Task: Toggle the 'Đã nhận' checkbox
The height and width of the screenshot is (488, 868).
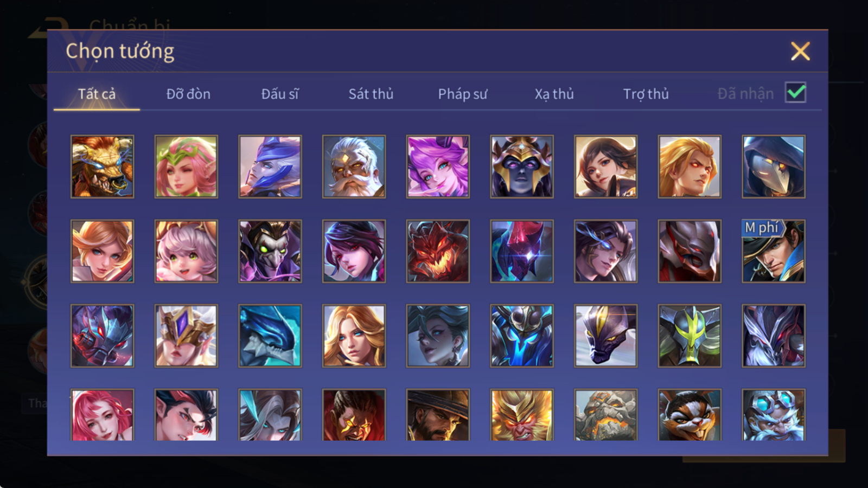Action: click(x=796, y=93)
